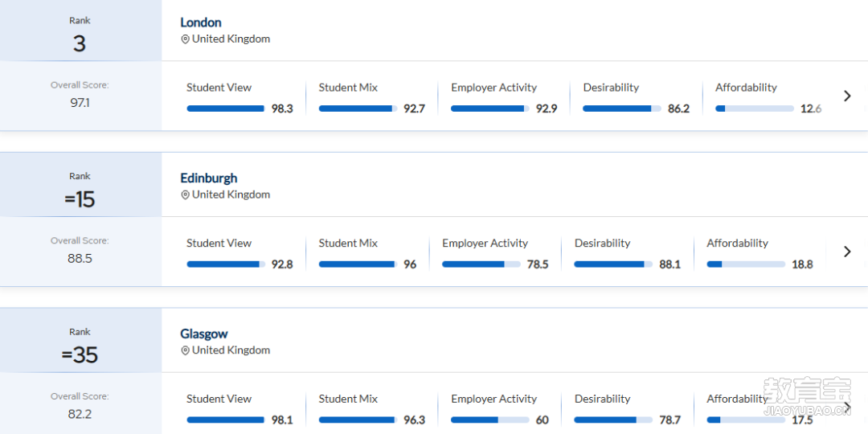Click the Employer Activity label in Edinburgh's row
This screenshot has width=868, height=434.
(485, 243)
